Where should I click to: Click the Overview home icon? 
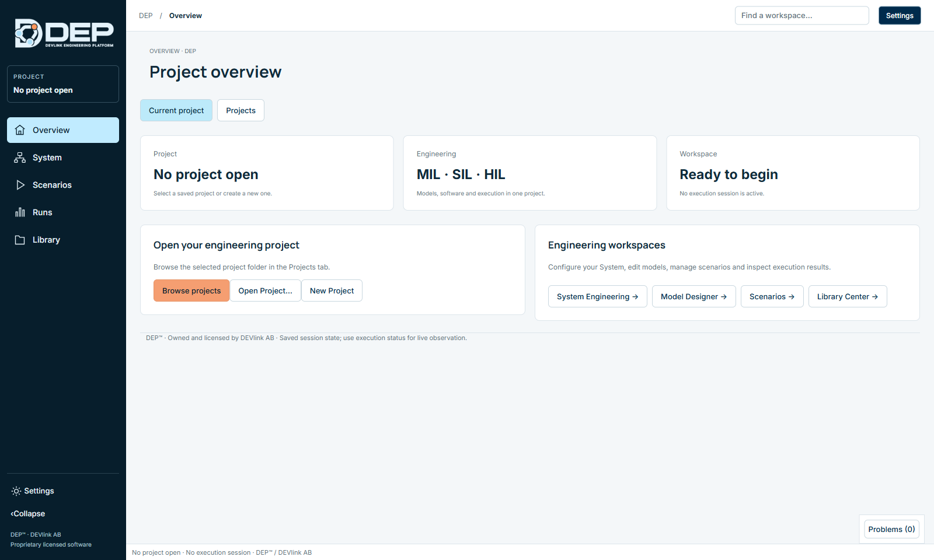pyautogui.click(x=20, y=130)
